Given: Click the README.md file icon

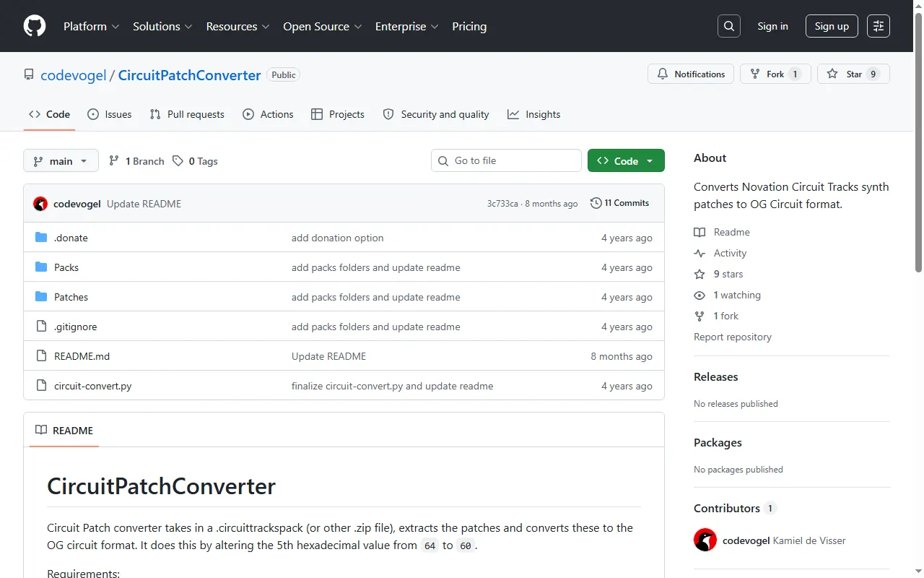Looking at the screenshot, I should click(x=41, y=356).
